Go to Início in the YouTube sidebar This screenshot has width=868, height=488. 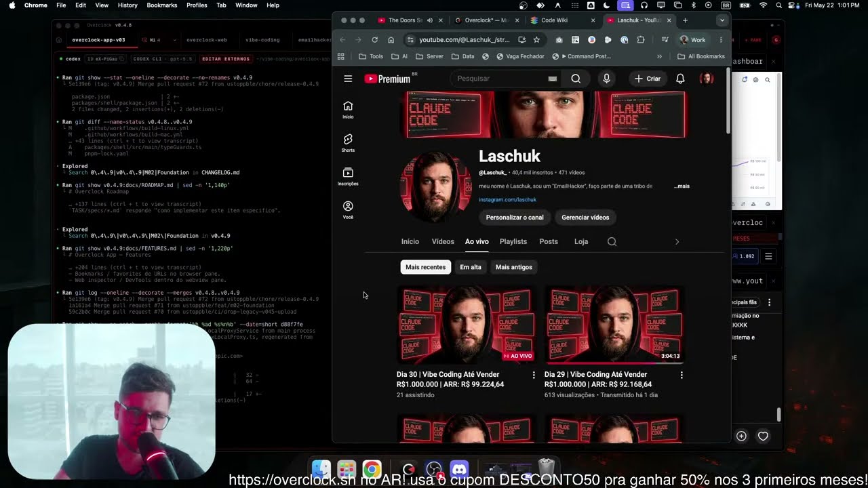pyautogui.click(x=348, y=110)
